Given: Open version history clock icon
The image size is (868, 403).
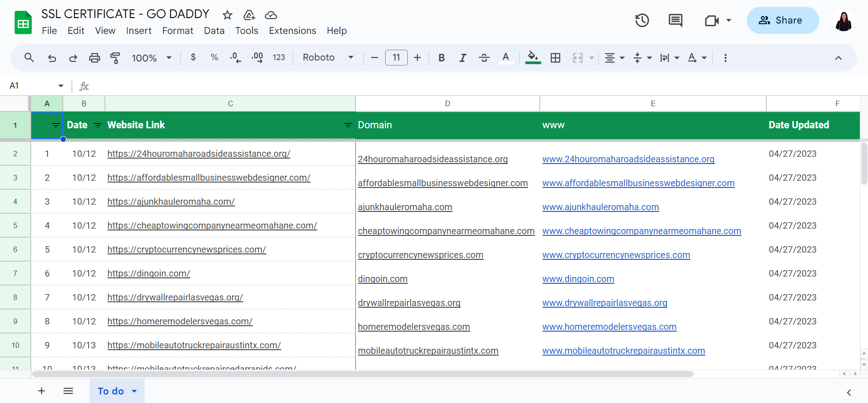Looking at the screenshot, I should coord(642,20).
